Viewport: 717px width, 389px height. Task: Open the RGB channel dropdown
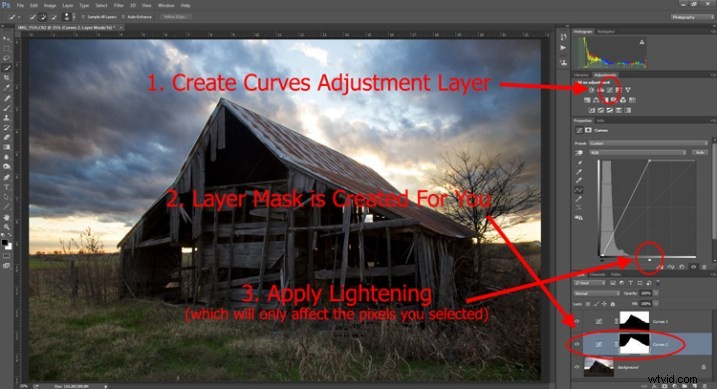pos(638,153)
